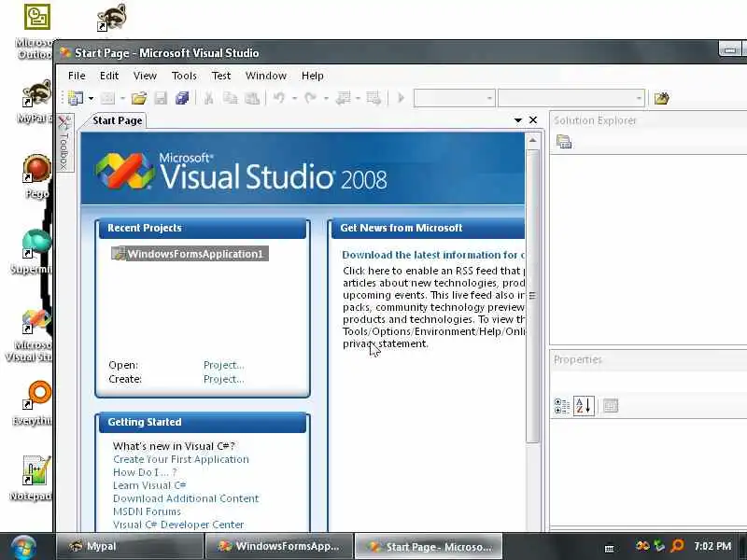Image resolution: width=747 pixels, height=560 pixels.
Task: Click the Paste toolbar icon
Action: [x=252, y=98]
